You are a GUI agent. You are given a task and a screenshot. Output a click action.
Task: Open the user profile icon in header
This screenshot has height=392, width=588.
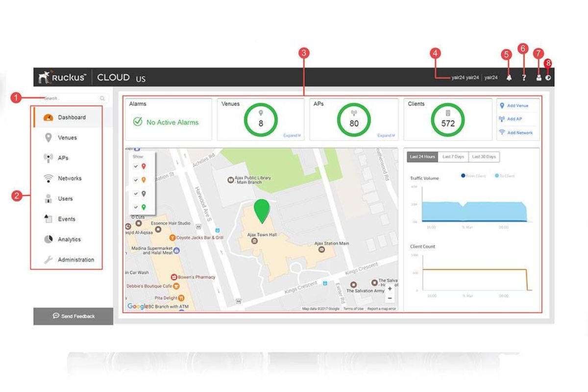[539, 77]
